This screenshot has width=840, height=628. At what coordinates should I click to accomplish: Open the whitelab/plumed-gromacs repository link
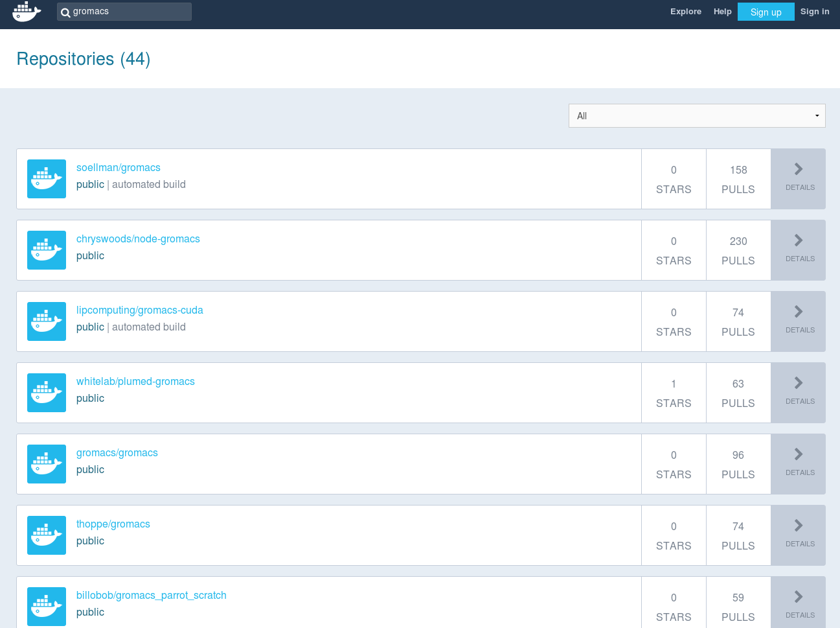point(135,382)
